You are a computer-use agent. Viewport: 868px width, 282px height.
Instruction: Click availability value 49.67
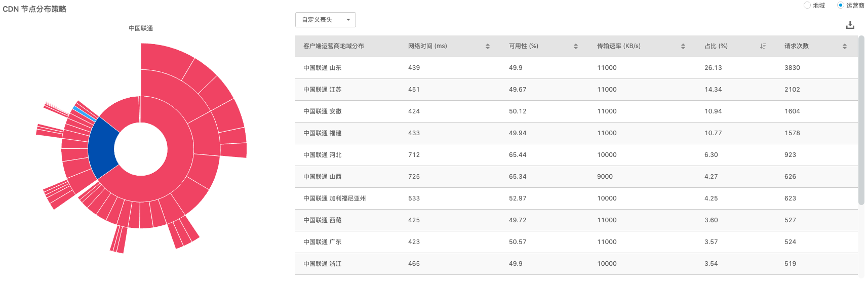point(518,90)
